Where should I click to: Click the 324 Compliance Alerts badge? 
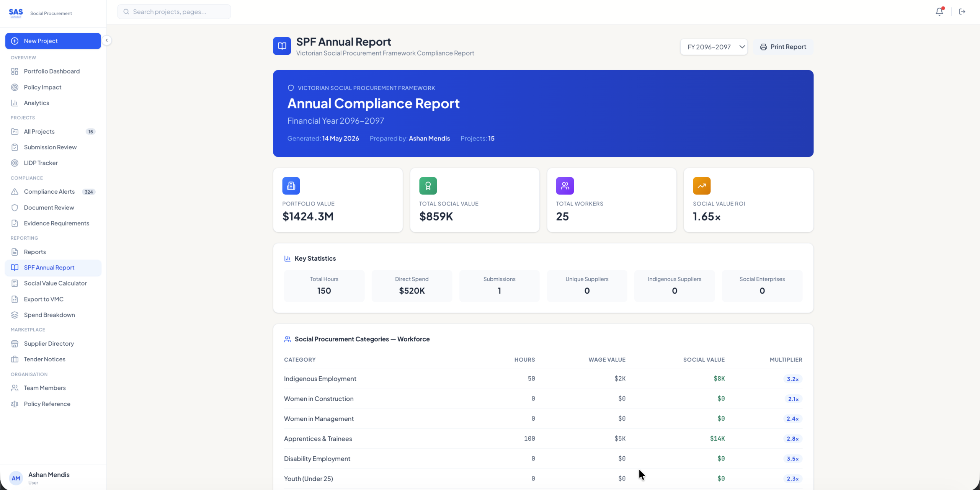click(89, 192)
